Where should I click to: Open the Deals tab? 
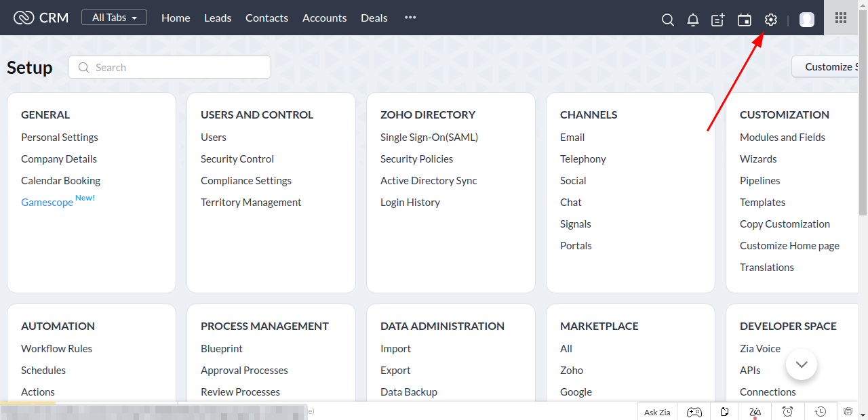tap(374, 18)
